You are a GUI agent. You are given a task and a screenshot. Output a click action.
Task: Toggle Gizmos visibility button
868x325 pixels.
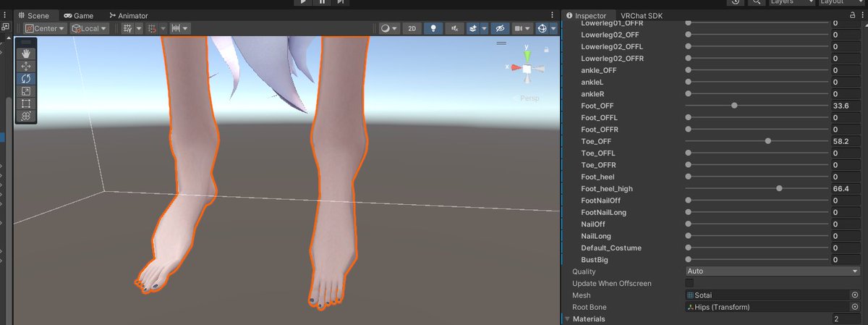click(542, 28)
